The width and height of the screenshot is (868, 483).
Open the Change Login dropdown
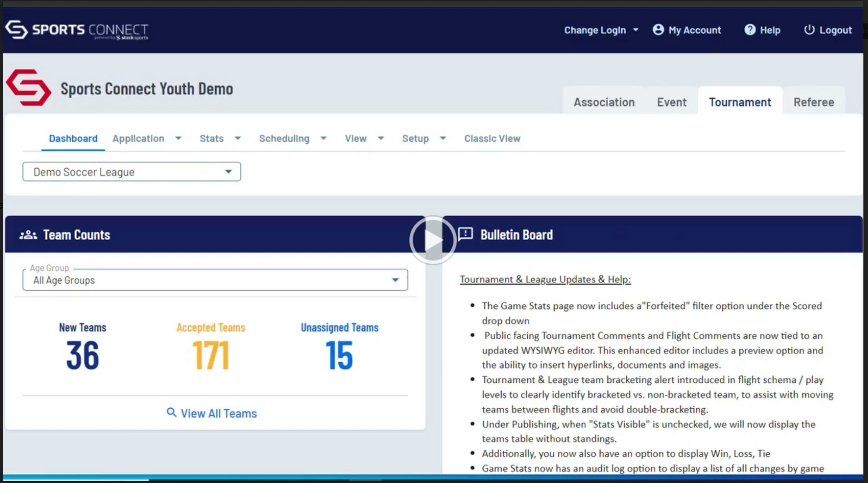click(x=601, y=30)
